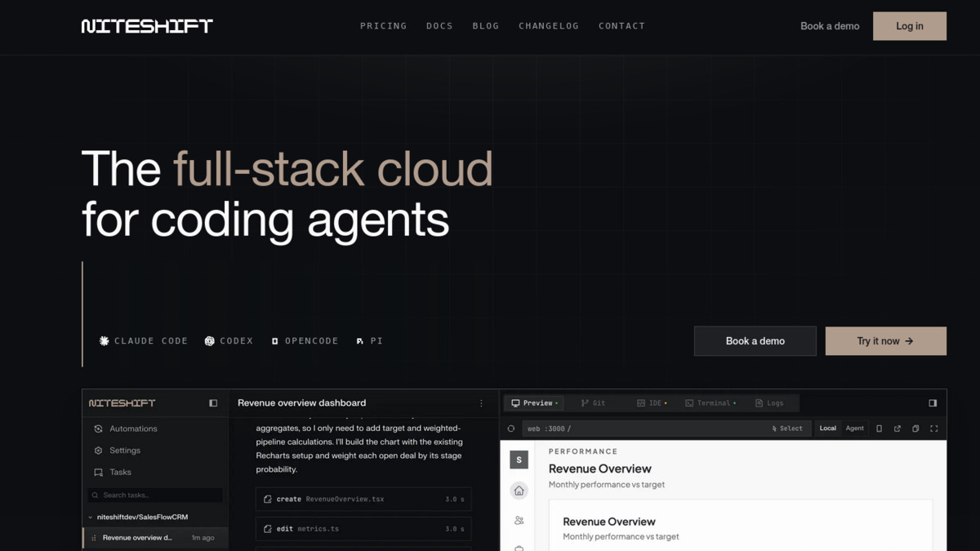Image resolution: width=980 pixels, height=551 pixels.
Task: Click the 'PERFORMANCE' label in the preview
Action: coord(583,451)
